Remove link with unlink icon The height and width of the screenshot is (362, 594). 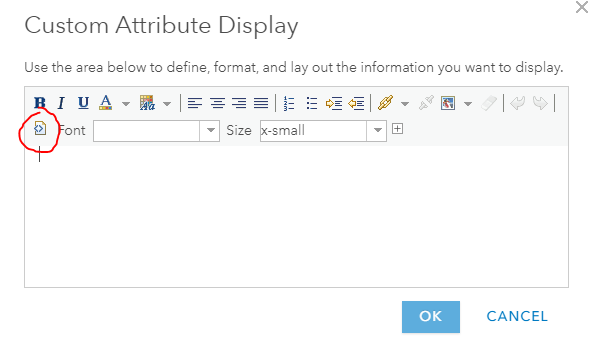point(426,103)
